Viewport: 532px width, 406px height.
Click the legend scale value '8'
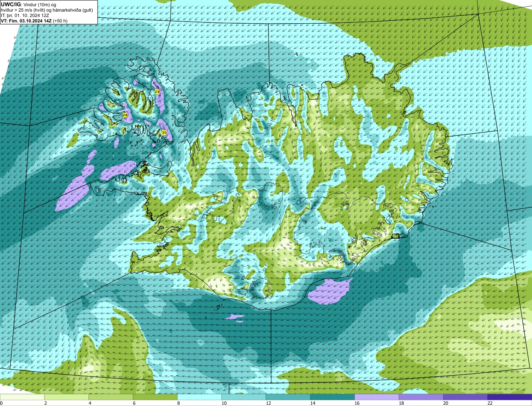179,403
